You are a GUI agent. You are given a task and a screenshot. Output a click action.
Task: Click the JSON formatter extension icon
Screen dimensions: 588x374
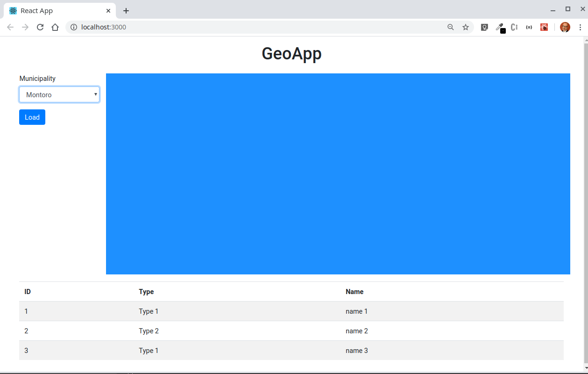[529, 27]
